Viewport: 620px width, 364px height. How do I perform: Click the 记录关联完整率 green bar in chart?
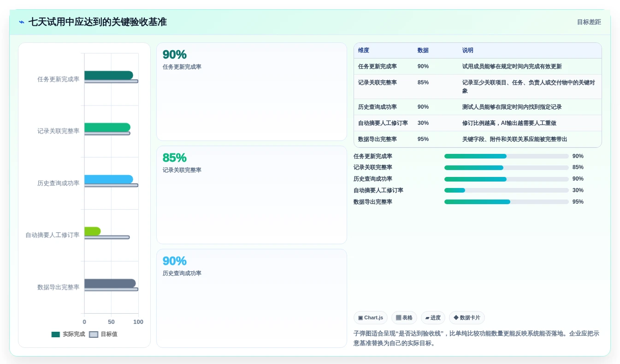pyautogui.click(x=107, y=127)
